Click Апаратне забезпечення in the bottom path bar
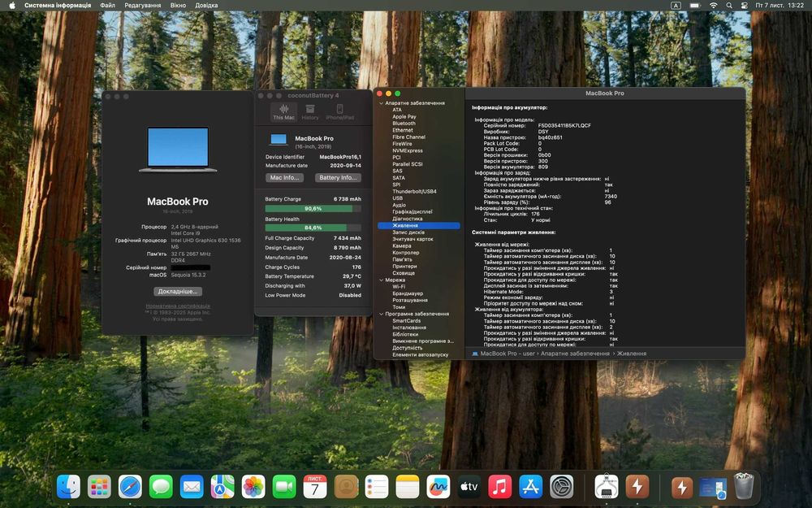The image size is (812, 508). (x=575, y=354)
